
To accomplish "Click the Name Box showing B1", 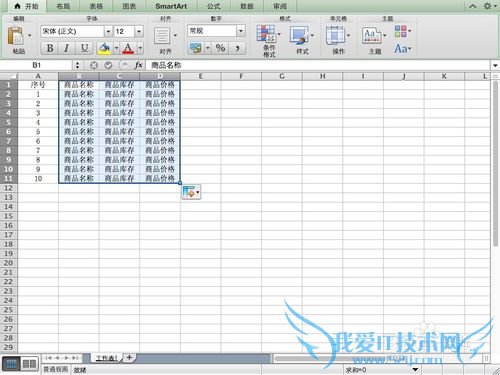I will [x=37, y=65].
